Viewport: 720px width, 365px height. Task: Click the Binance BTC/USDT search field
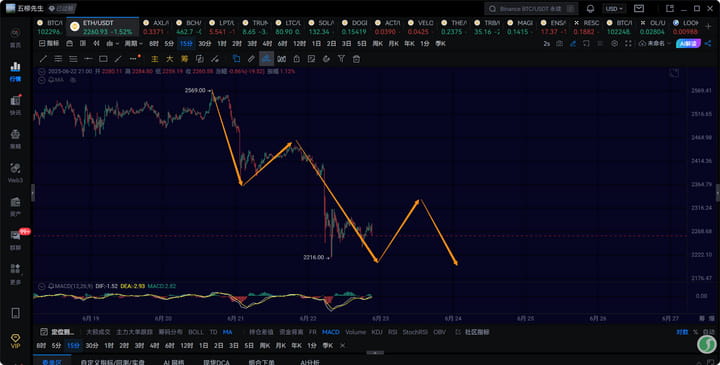pyautogui.click(x=531, y=9)
